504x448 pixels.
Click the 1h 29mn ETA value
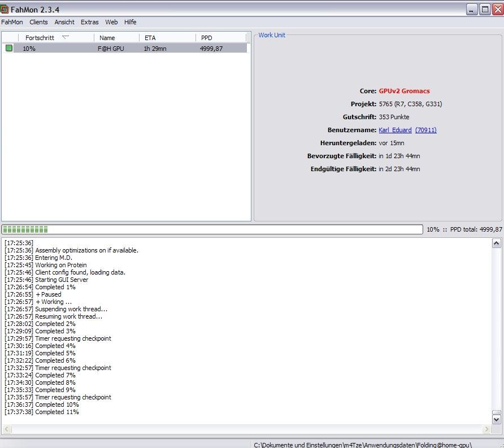tap(155, 49)
